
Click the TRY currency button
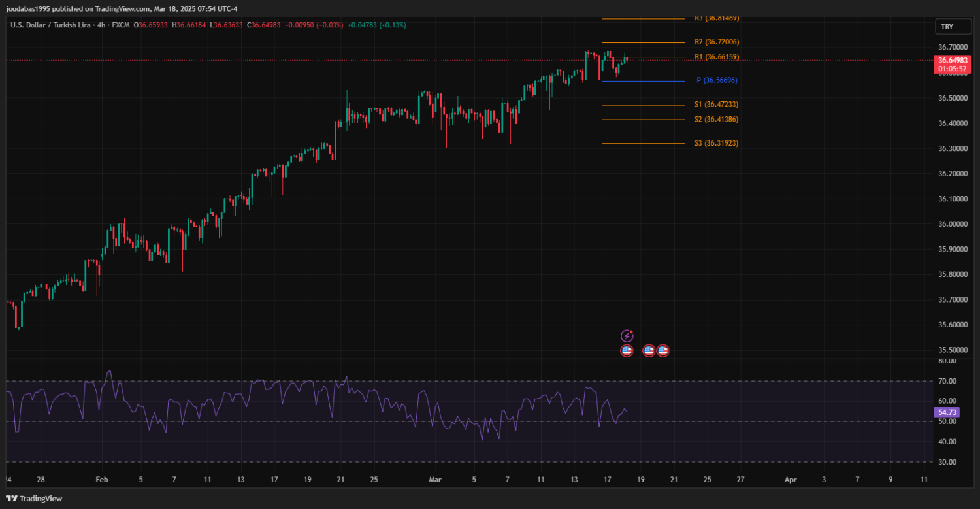(x=947, y=27)
